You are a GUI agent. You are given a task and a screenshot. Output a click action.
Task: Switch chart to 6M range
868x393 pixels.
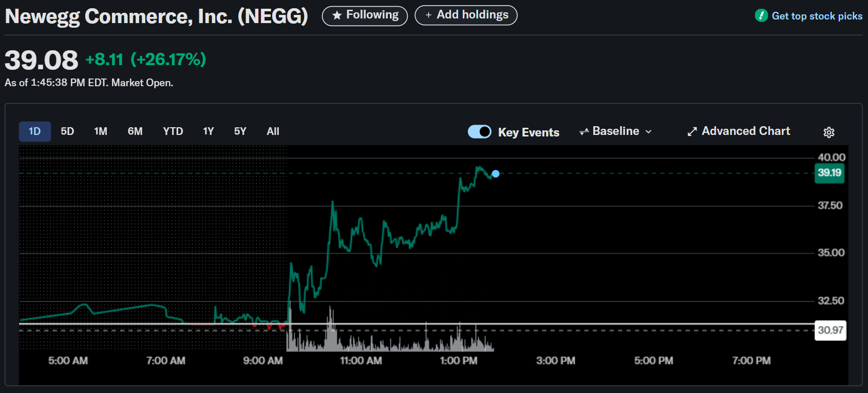pyautogui.click(x=135, y=131)
